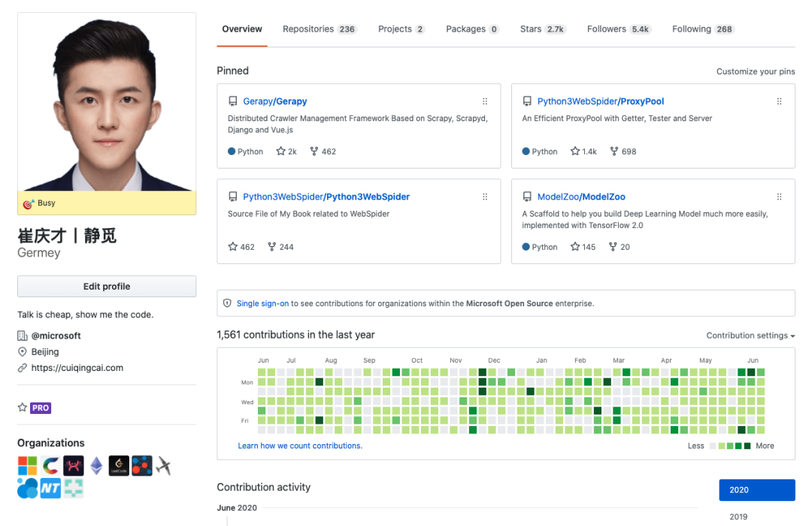The width and height of the screenshot is (812, 526).
Task: Click the star count on ProxyPool
Action: pos(583,151)
